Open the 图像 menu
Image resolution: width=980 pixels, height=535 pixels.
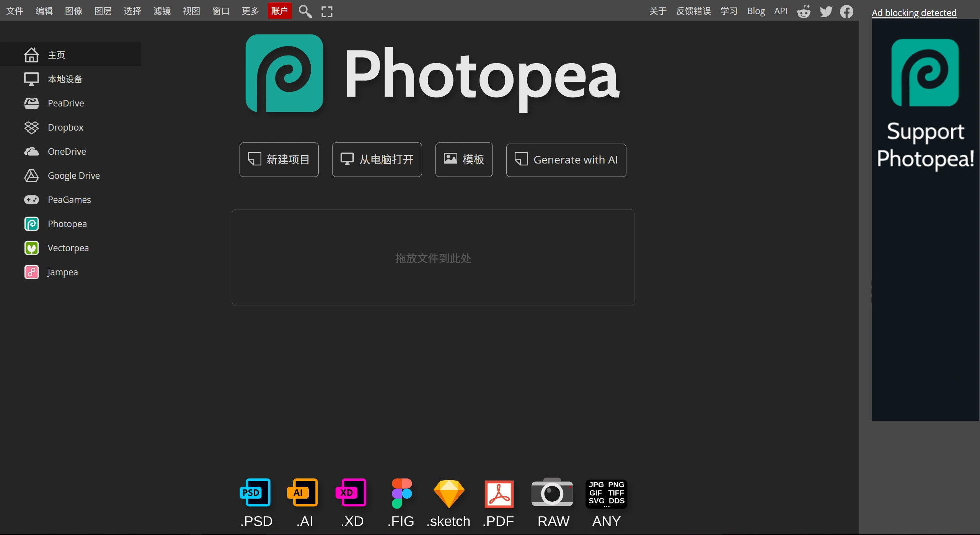73,11
